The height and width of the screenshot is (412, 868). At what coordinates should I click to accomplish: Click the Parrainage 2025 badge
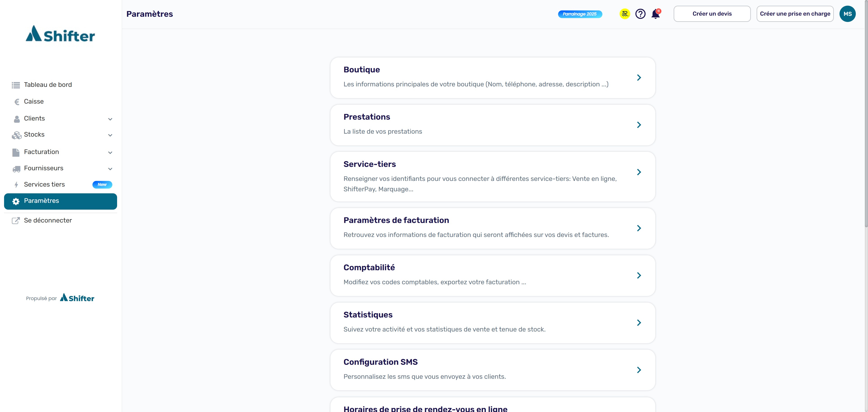pos(580,14)
